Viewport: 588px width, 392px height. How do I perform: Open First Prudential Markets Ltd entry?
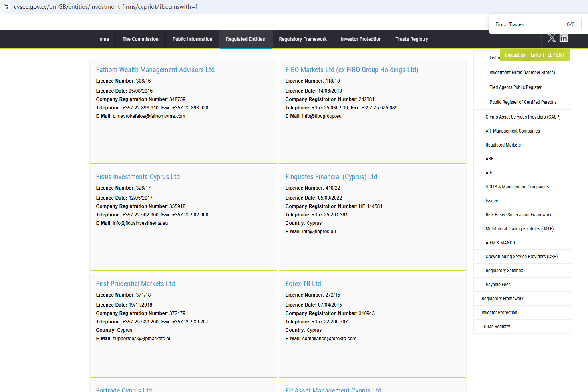coord(135,284)
